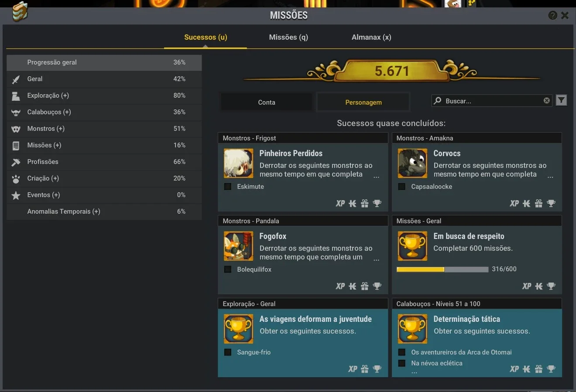Viewport: 576px width, 392px height.
Task: Open As viagens deformam a juventude title
Action: [x=315, y=319]
